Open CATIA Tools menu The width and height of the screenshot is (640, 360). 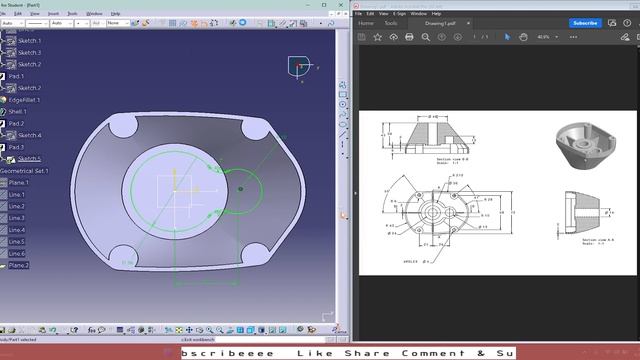pyautogui.click(x=72, y=14)
